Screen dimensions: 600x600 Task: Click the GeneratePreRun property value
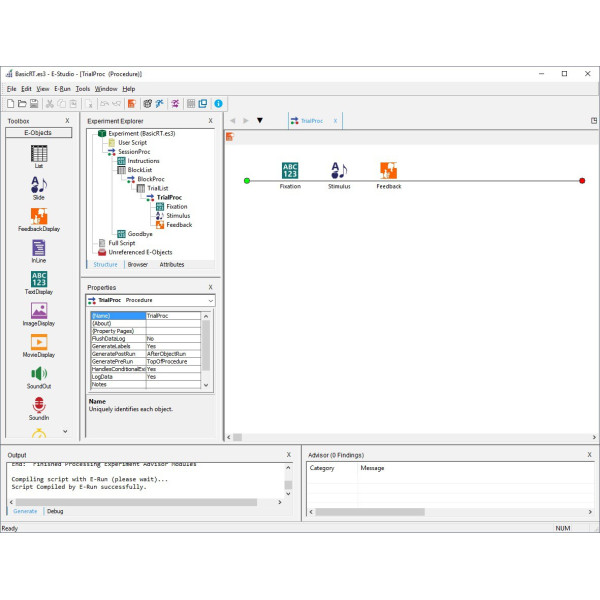click(173, 362)
